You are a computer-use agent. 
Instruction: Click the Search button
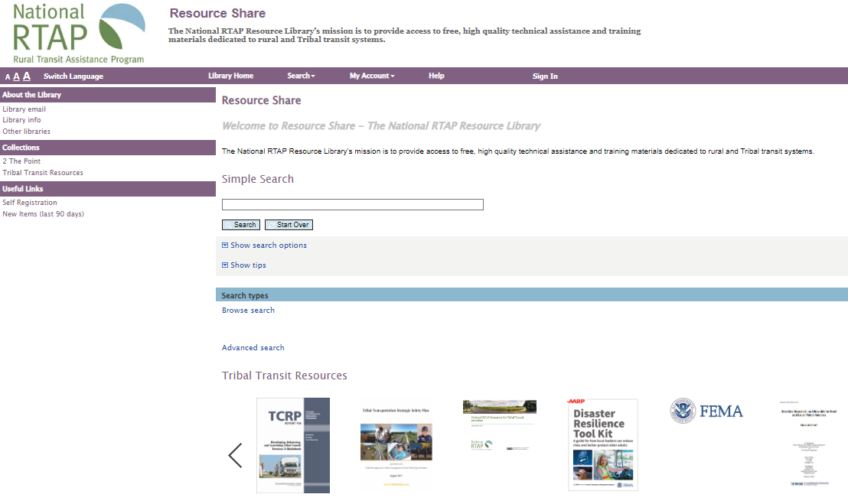point(240,224)
